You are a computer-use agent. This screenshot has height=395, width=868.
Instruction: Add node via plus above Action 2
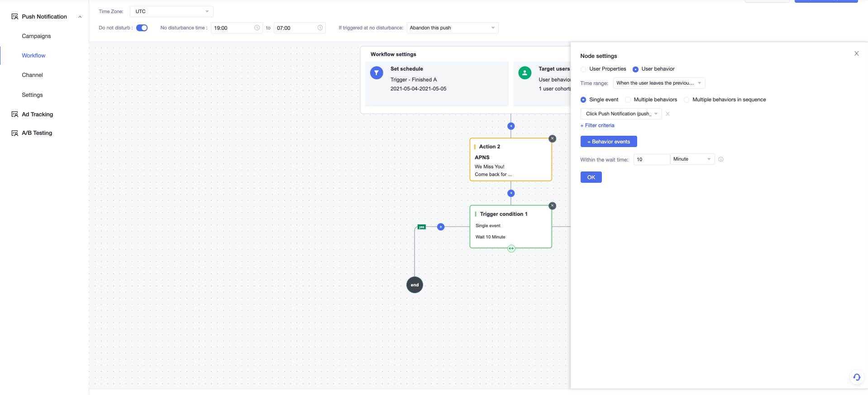511,126
